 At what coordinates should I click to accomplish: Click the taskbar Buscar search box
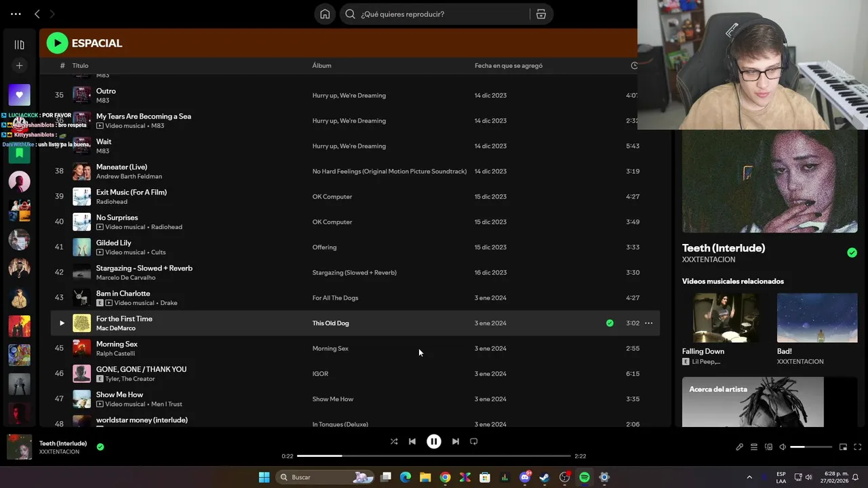[x=325, y=477]
